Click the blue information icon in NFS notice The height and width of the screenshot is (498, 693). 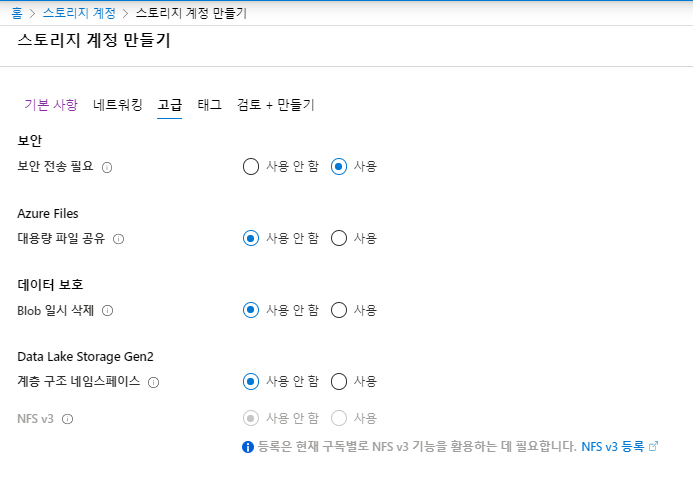248,447
